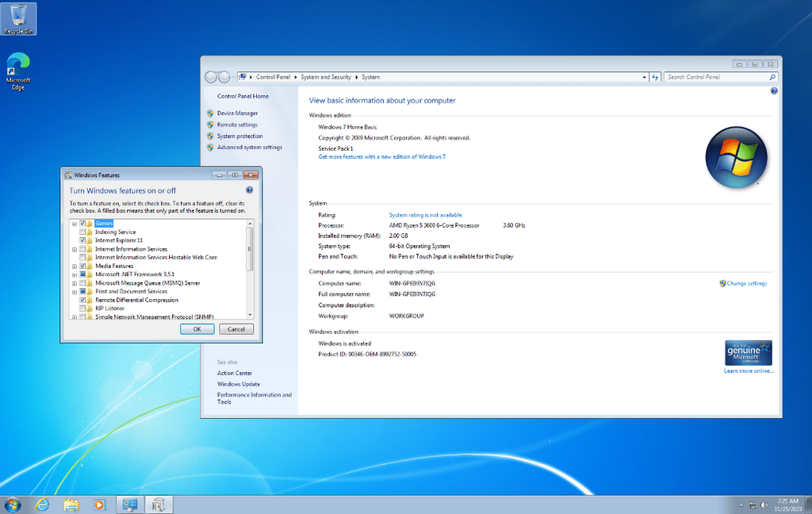This screenshot has height=514, width=812.
Task: Click the System breadcrumb
Action: click(x=371, y=77)
